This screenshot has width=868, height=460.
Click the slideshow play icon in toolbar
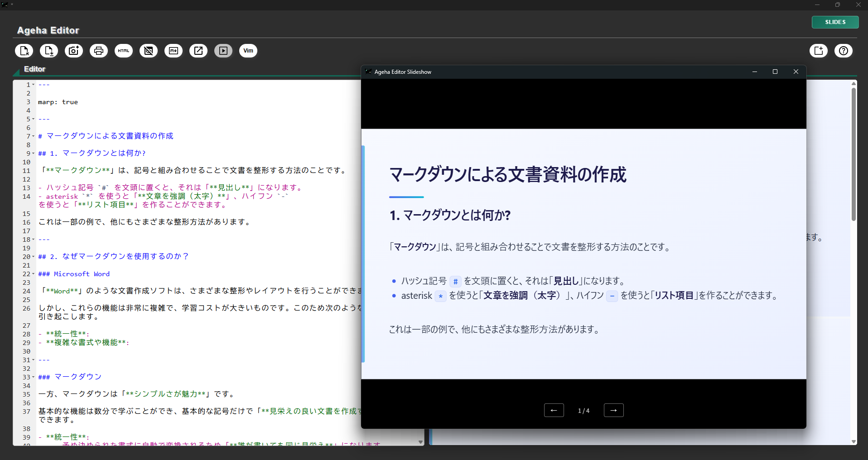pos(223,51)
